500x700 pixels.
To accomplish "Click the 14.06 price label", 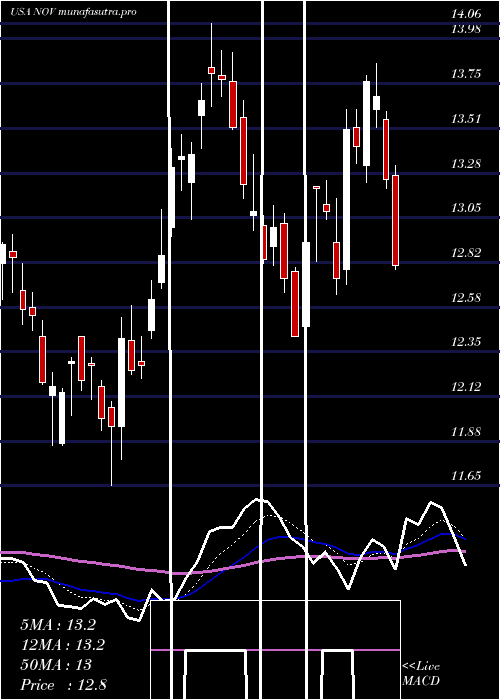I will pos(466,14).
